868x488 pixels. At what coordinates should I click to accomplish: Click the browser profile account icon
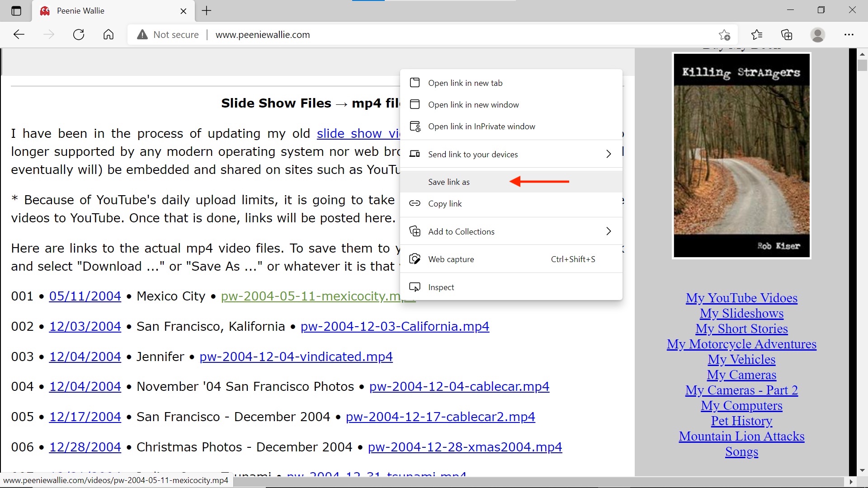818,34
